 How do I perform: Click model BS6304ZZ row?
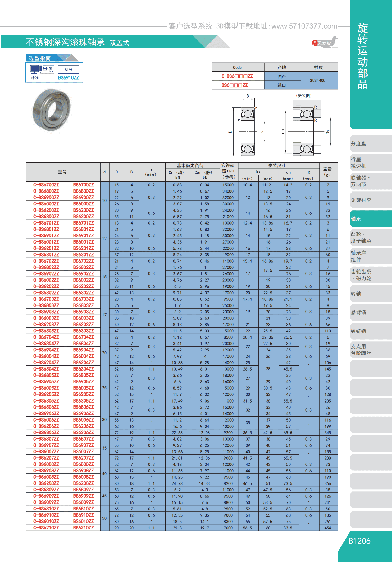(x=84, y=369)
